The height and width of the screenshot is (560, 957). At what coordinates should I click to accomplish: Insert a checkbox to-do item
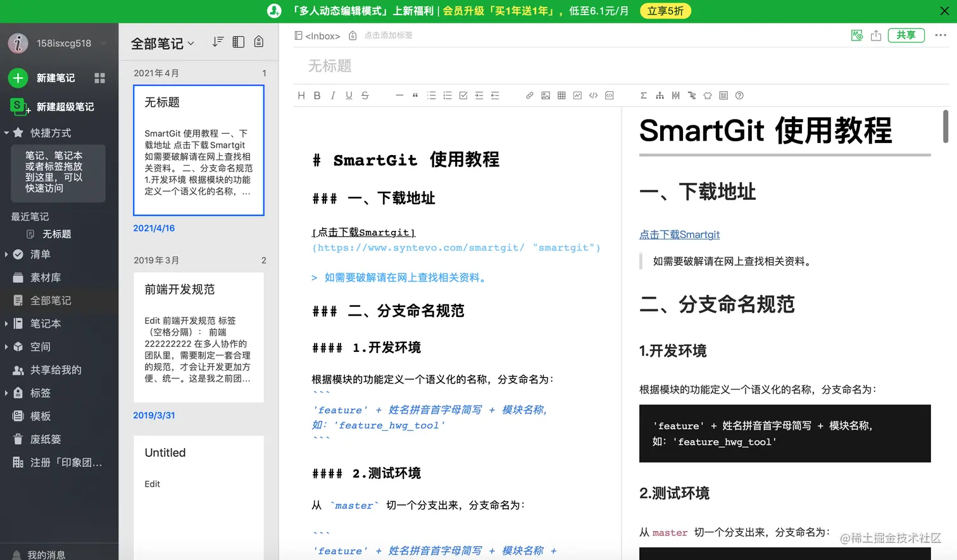(x=463, y=96)
